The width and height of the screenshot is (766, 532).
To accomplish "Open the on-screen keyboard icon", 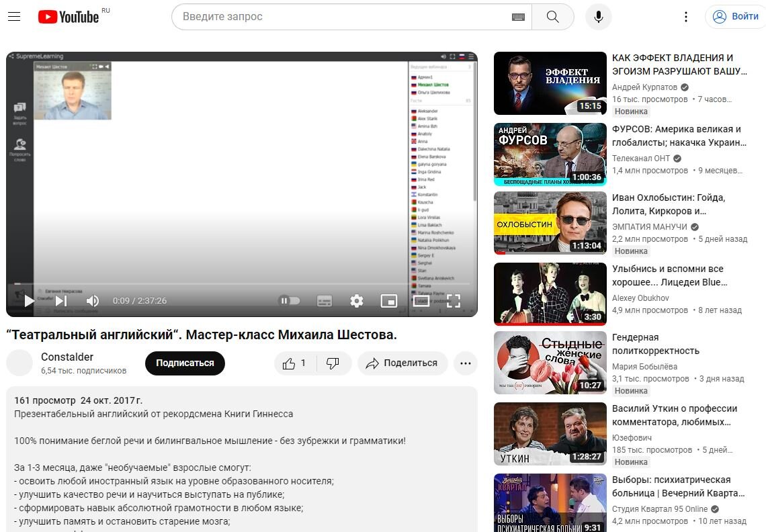I will [518, 17].
